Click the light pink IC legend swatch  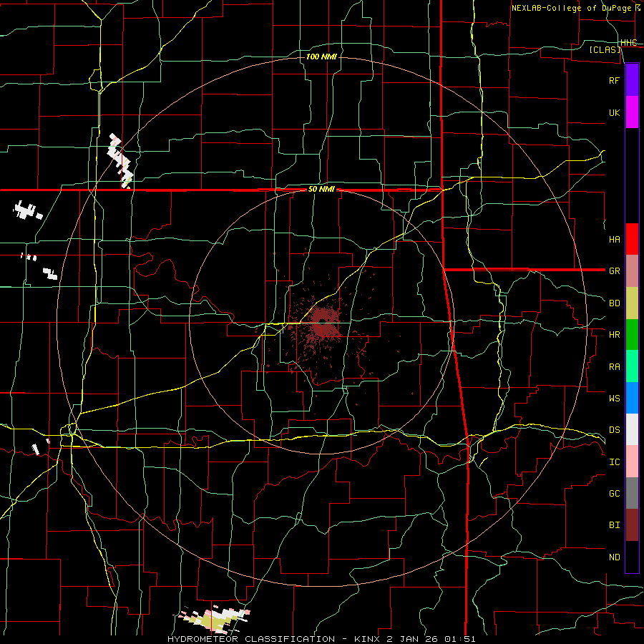pos(632,462)
